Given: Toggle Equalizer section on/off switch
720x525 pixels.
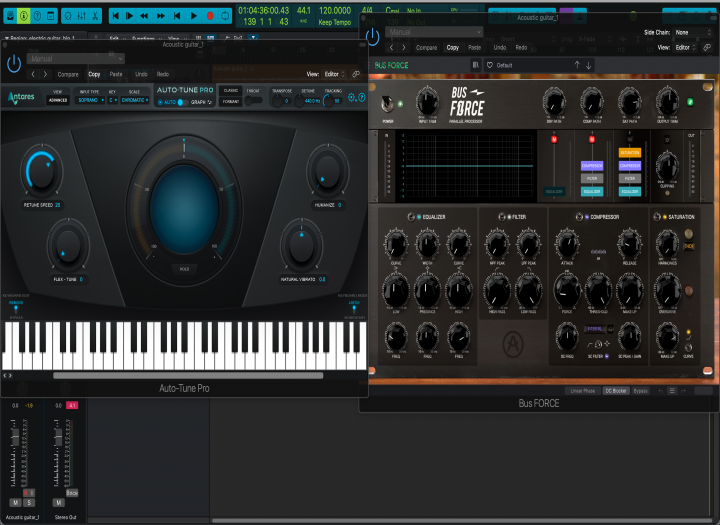Looking at the screenshot, I should [411, 217].
